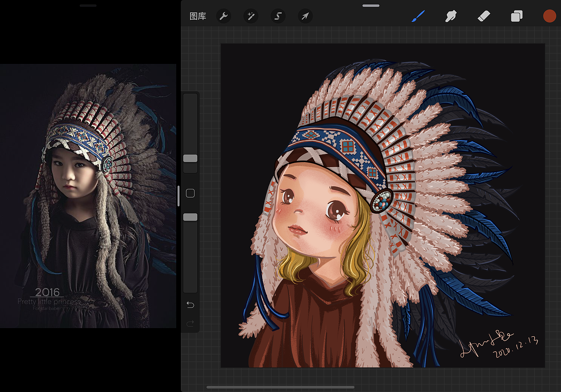Tap the undo arrow in the sidebar

(190, 304)
